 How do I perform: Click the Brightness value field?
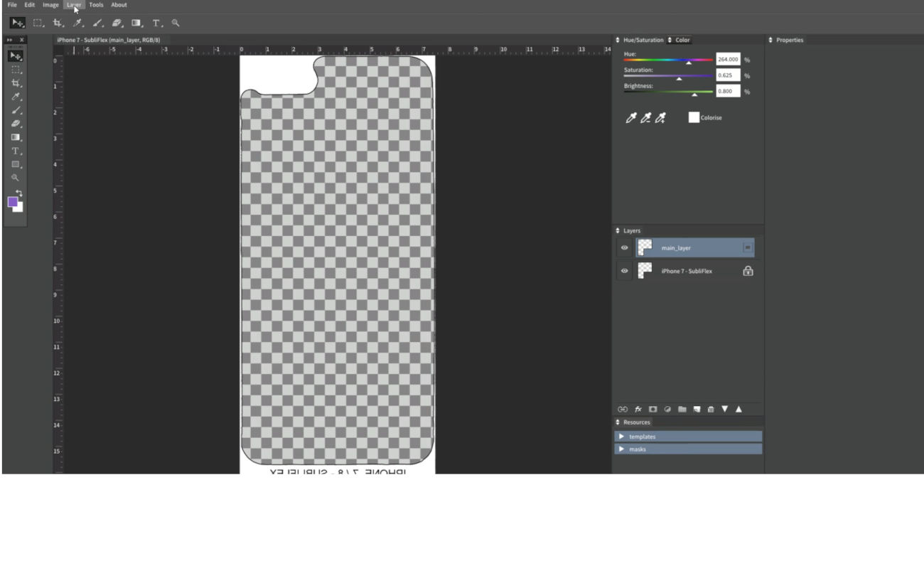(728, 91)
